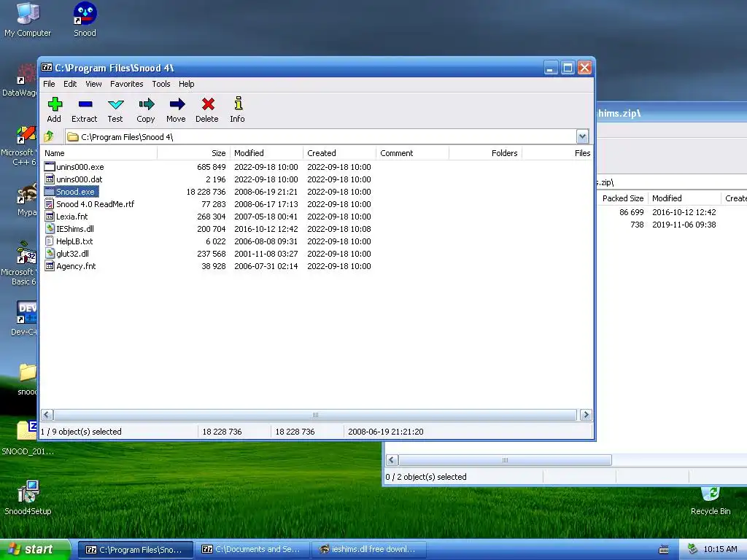Click scroll left arrow in ieshims.zip window

pyautogui.click(x=392, y=460)
